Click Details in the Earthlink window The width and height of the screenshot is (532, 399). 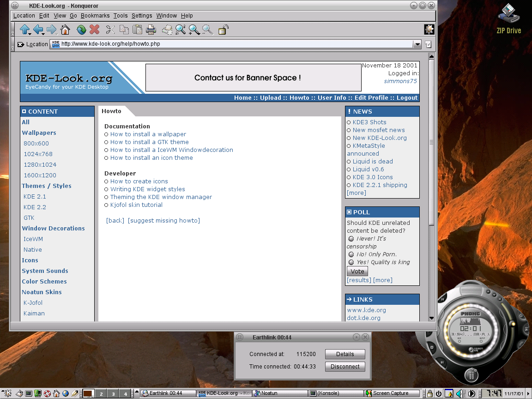point(345,354)
